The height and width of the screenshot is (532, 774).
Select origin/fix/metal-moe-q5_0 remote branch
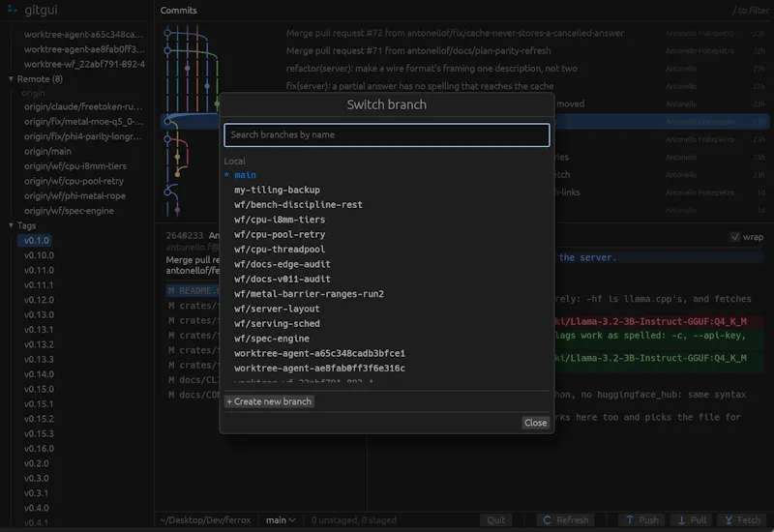pyautogui.click(x=83, y=122)
